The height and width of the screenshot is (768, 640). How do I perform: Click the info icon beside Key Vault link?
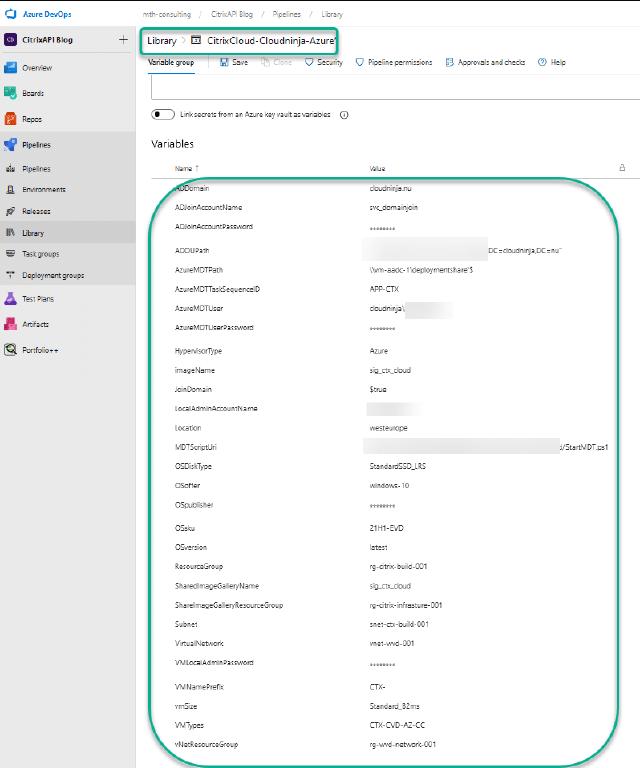pos(344,115)
